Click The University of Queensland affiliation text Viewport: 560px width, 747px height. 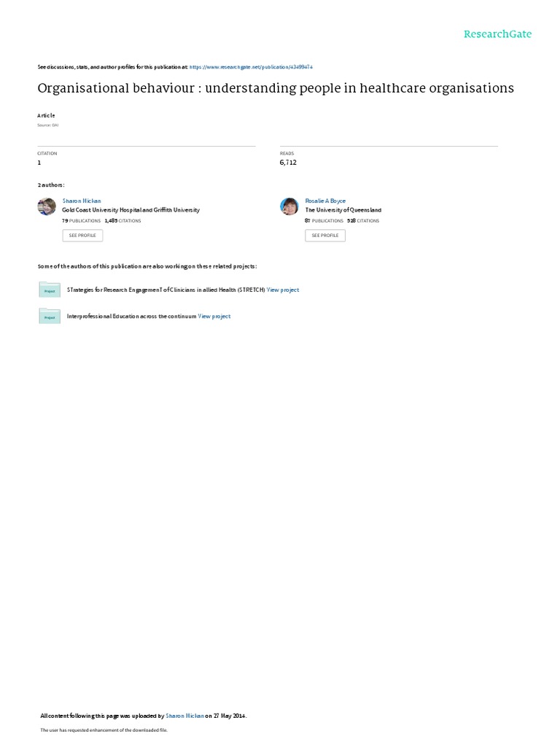pos(343,210)
